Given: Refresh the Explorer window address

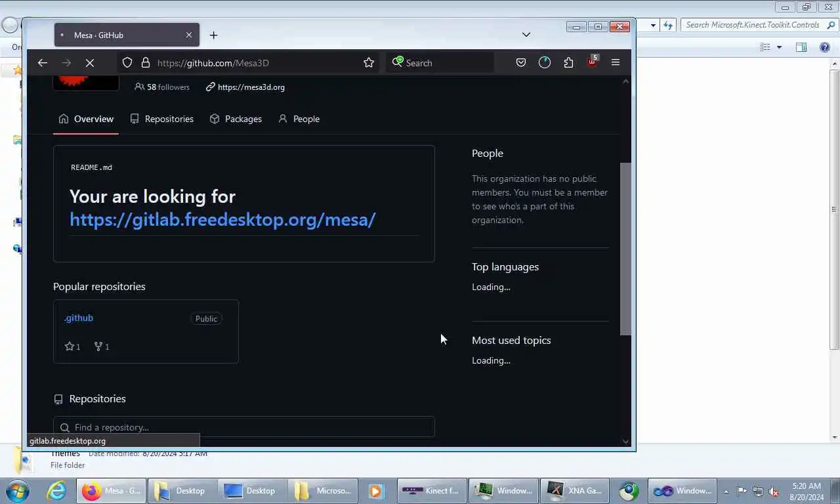Looking at the screenshot, I should [x=668, y=25].
